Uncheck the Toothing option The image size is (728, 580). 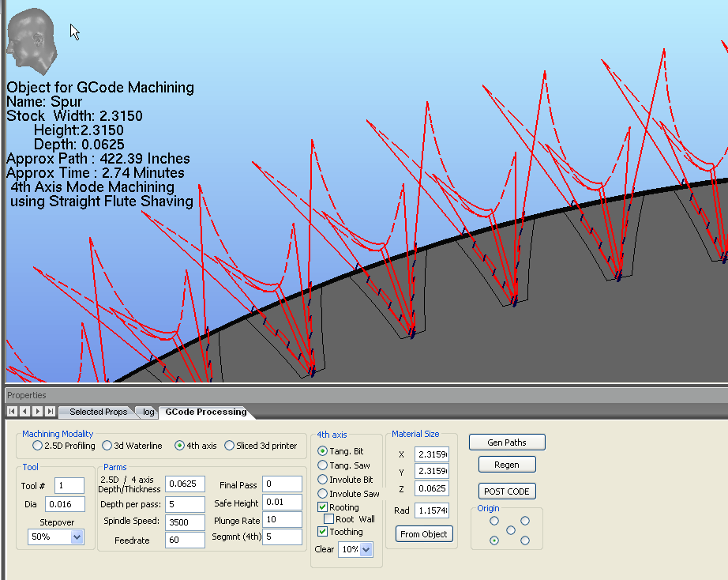[x=323, y=532]
